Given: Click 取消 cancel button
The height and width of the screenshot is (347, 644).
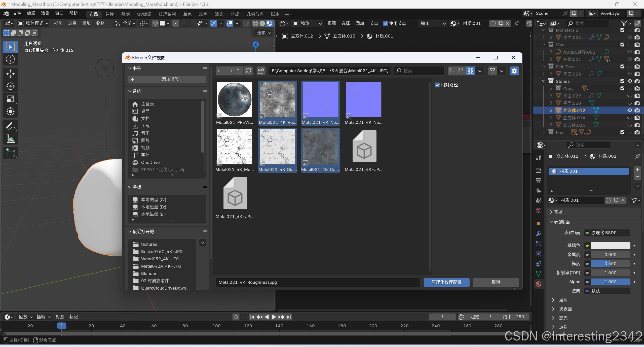Looking at the screenshot, I should point(496,282).
